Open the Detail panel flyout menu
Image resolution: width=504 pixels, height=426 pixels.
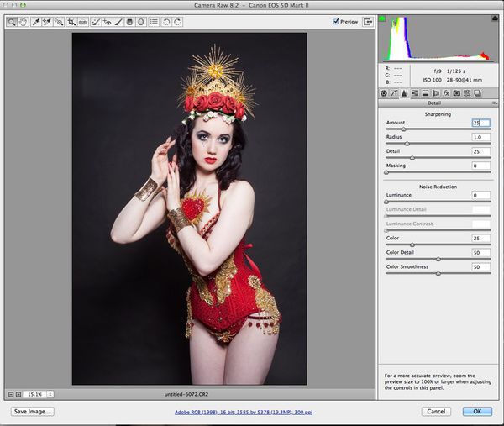click(495, 103)
